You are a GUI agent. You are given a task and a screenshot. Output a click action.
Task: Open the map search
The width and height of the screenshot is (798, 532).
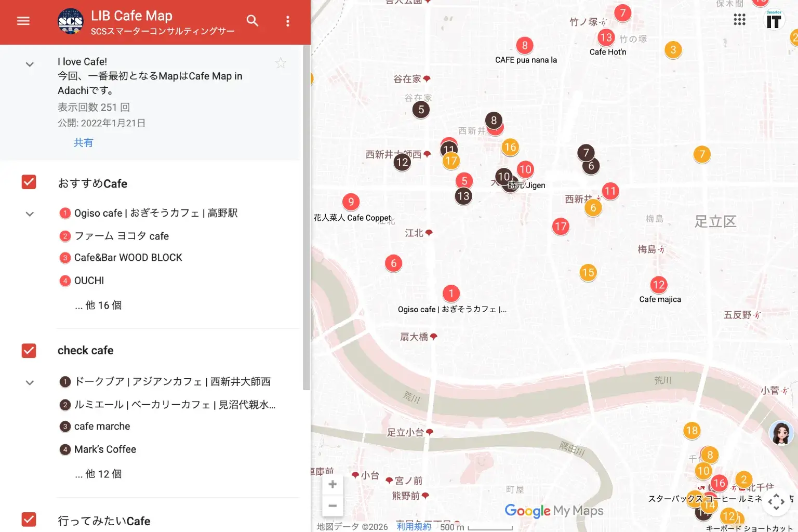pos(252,21)
